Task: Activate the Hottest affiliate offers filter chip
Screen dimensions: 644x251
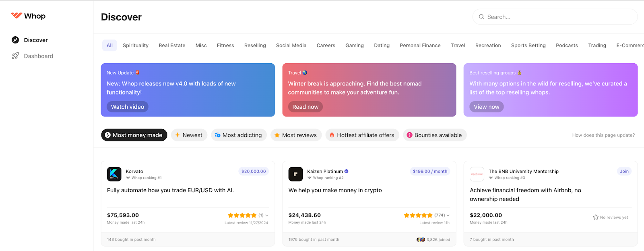Action: (x=362, y=135)
